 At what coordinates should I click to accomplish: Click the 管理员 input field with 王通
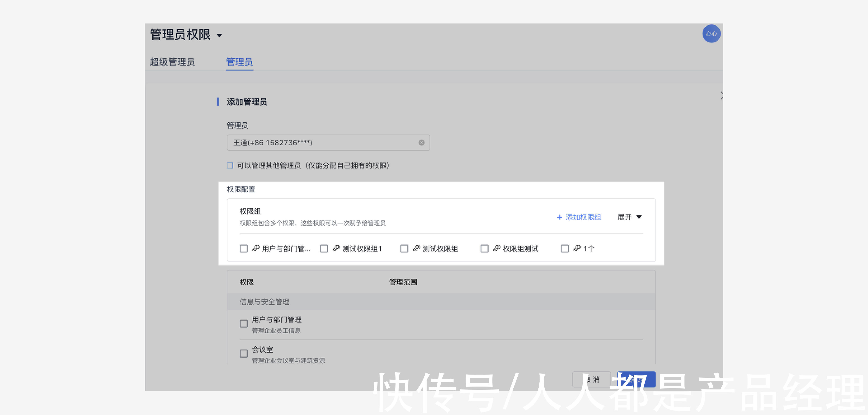[328, 143]
